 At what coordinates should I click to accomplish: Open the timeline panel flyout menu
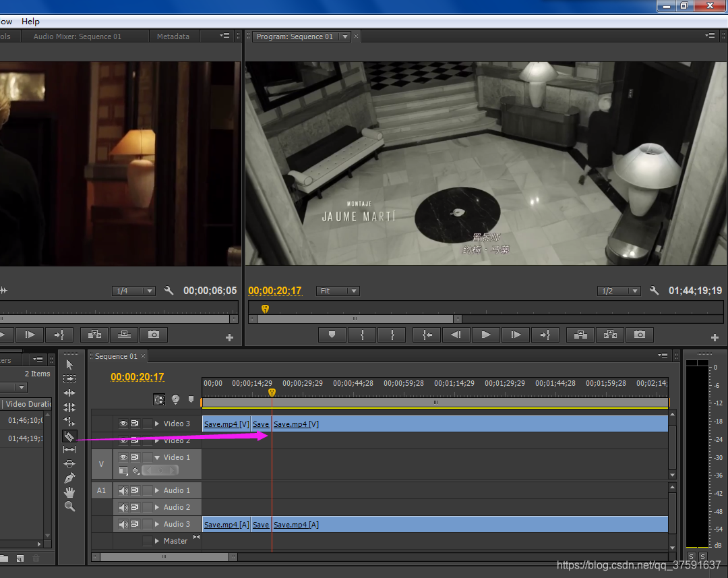663,355
